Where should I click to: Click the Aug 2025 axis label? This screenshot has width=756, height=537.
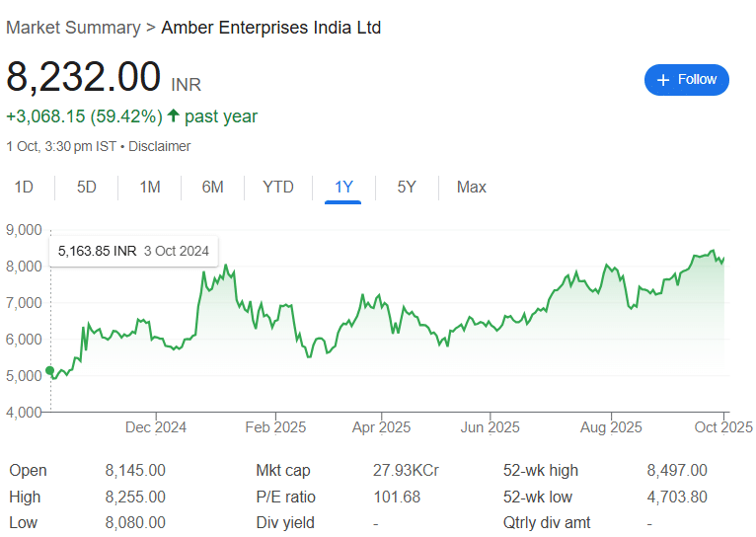coord(611,427)
